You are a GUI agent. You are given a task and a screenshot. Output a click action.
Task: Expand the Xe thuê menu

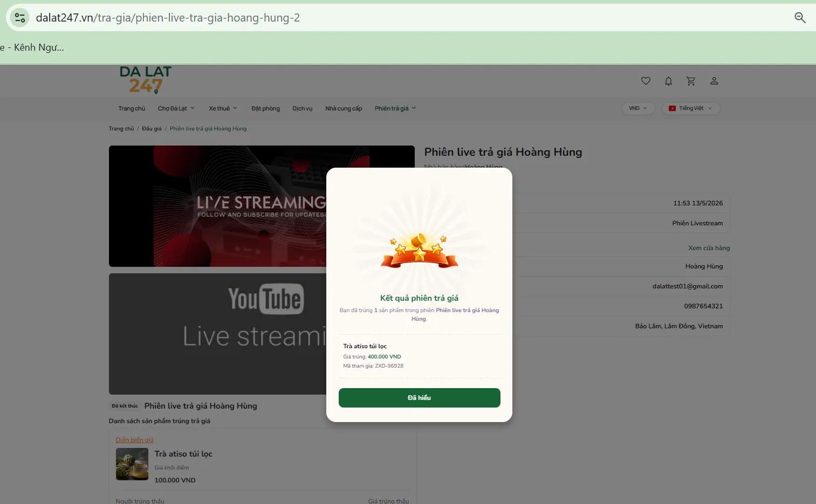[223, 108]
